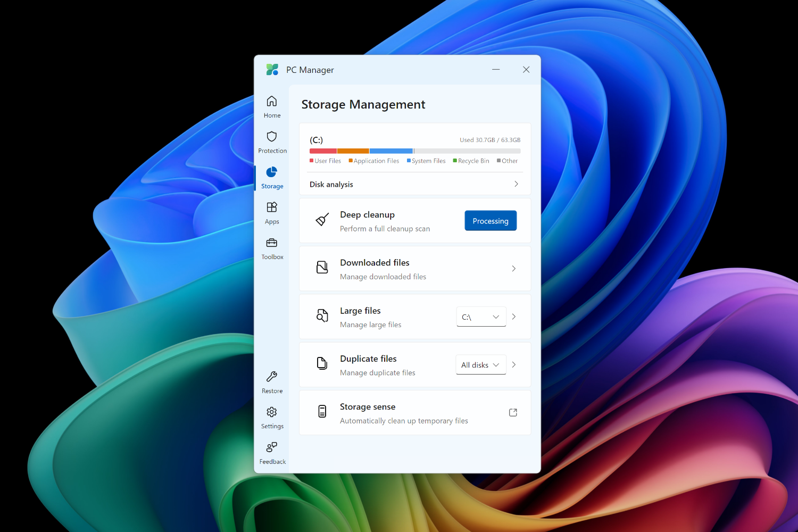Click the Storage sense title
Viewport: 798px width, 532px height.
click(368, 407)
